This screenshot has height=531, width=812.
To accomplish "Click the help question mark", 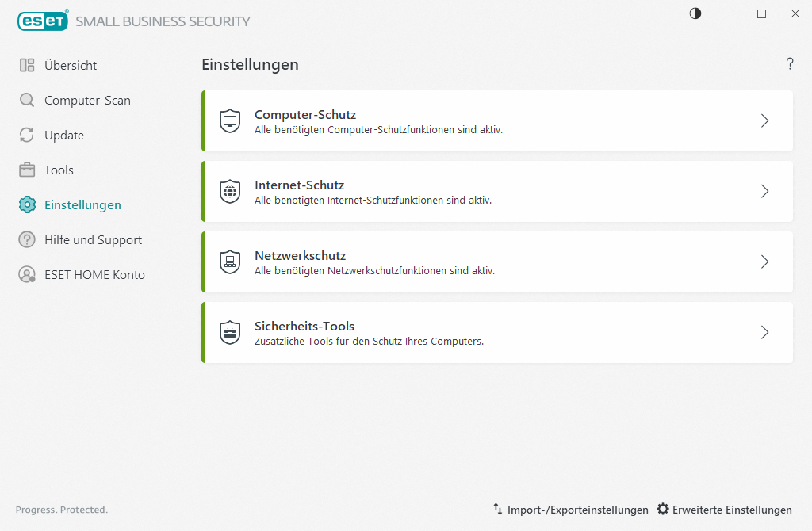I will click(790, 65).
